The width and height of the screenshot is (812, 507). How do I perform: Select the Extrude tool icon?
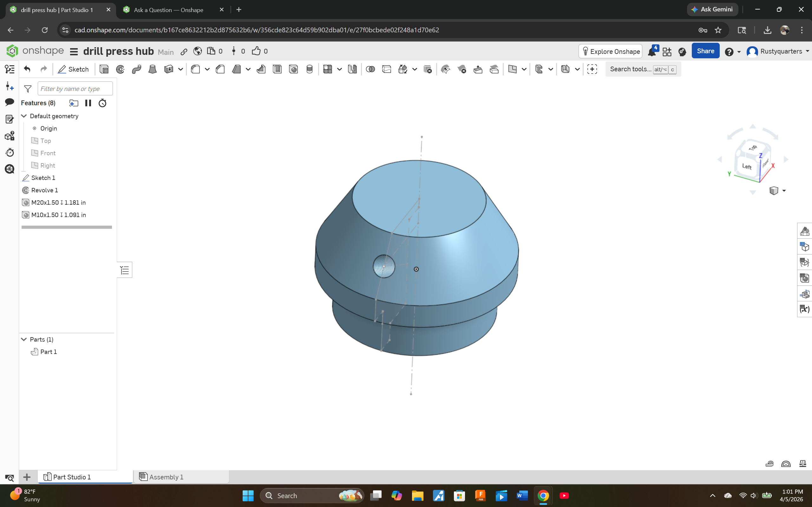tap(104, 69)
